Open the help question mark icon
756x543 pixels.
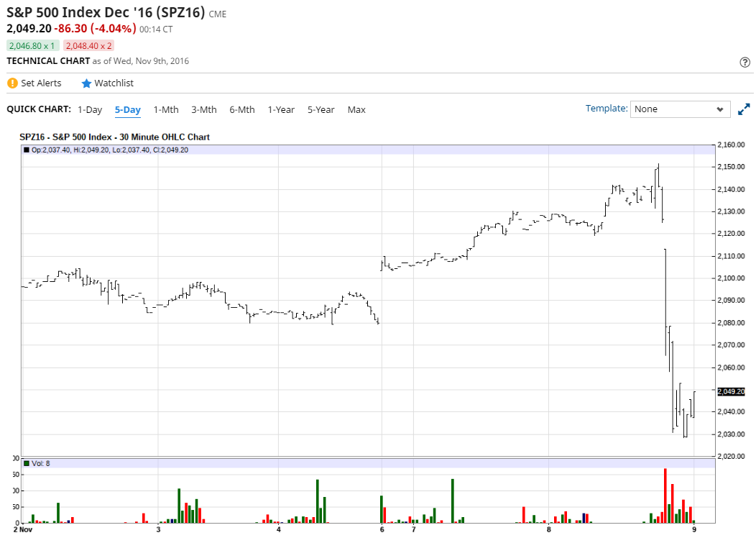point(745,62)
